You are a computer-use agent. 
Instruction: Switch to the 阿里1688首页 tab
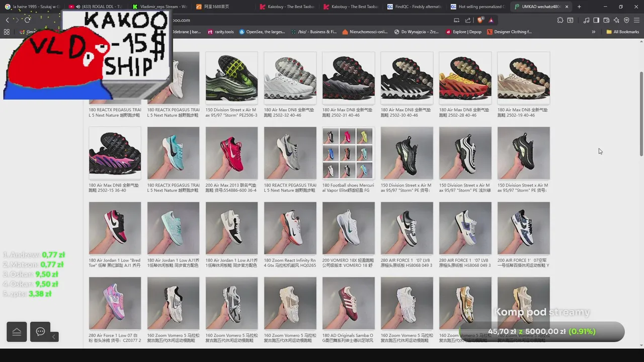(223, 7)
